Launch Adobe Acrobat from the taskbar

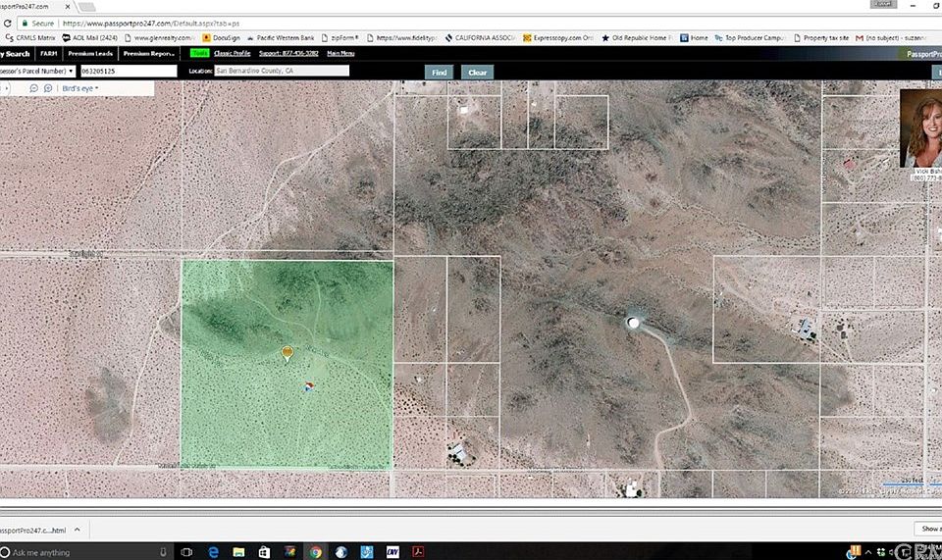point(417,552)
